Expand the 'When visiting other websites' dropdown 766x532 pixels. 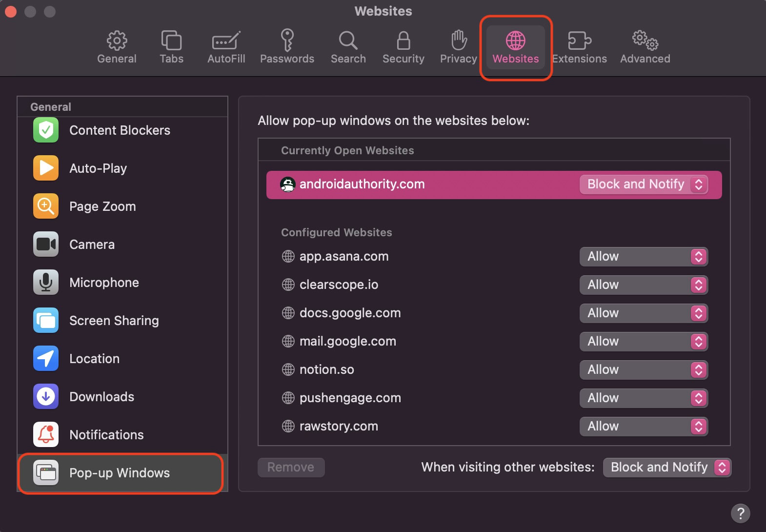coord(666,468)
